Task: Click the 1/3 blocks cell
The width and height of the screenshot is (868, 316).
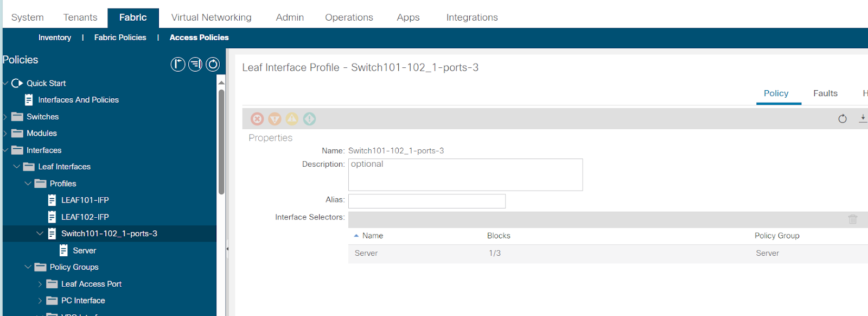Action: coord(495,253)
